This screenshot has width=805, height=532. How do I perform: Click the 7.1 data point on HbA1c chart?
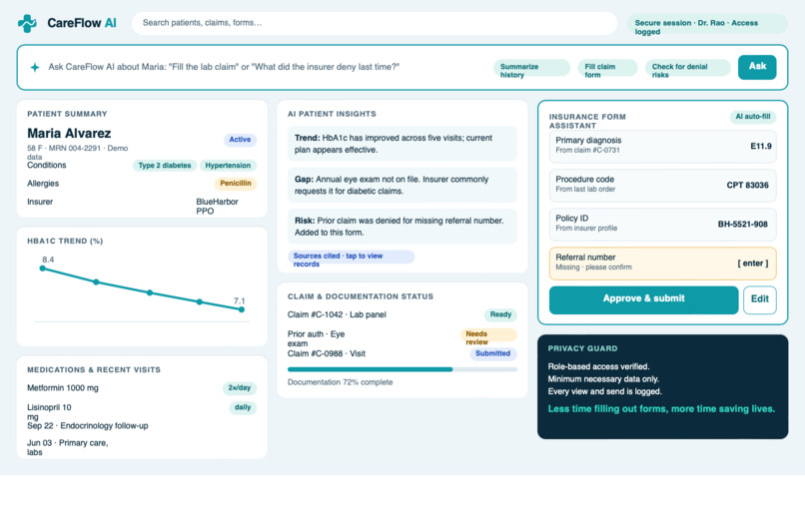click(x=242, y=309)
